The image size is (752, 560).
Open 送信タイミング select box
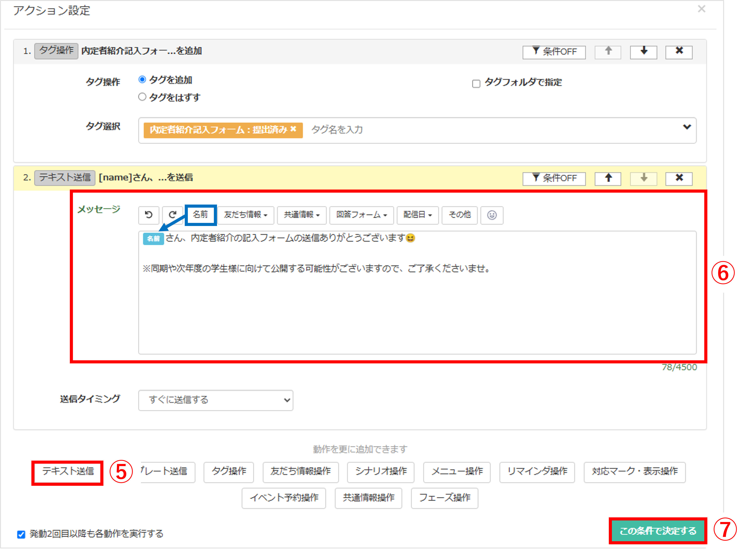pos(216,400)
